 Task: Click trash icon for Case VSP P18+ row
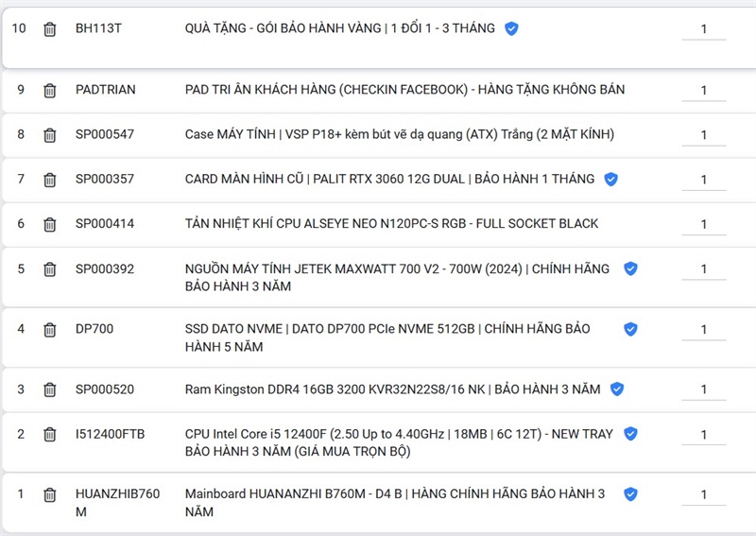pyautogui.click(x=50, y=135)
